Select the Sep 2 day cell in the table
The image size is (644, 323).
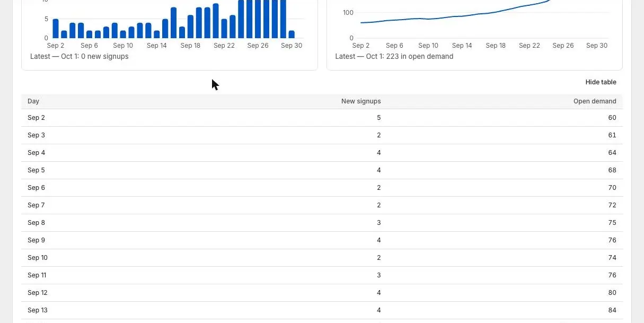36,118
